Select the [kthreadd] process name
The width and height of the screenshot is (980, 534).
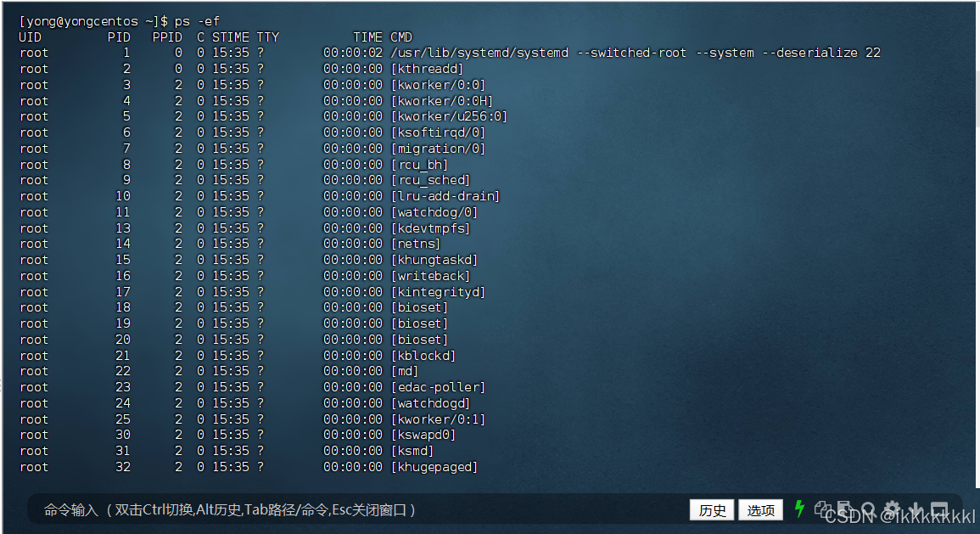[x=428, y=69]
